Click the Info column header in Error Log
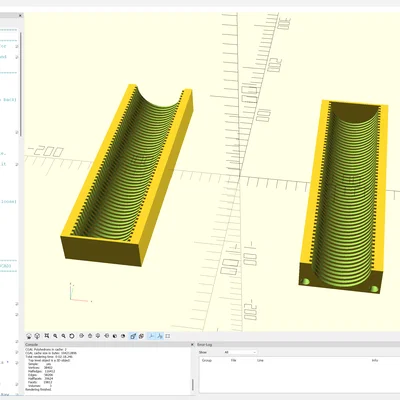This screenshot has width=400, height=400. point(375,360)
